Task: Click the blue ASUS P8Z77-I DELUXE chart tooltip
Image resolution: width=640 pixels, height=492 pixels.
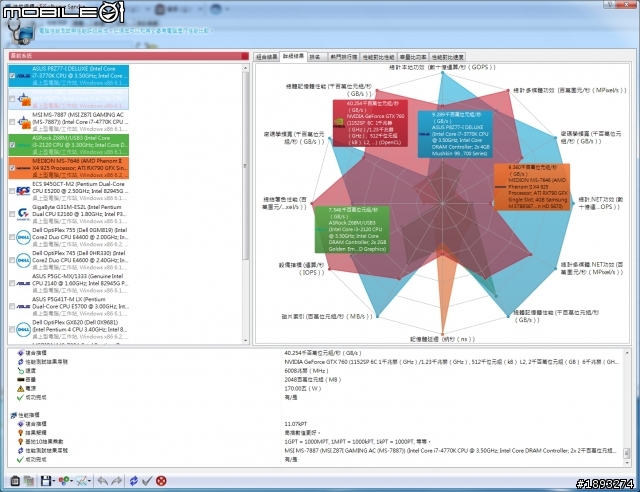Action: (455, 134)
